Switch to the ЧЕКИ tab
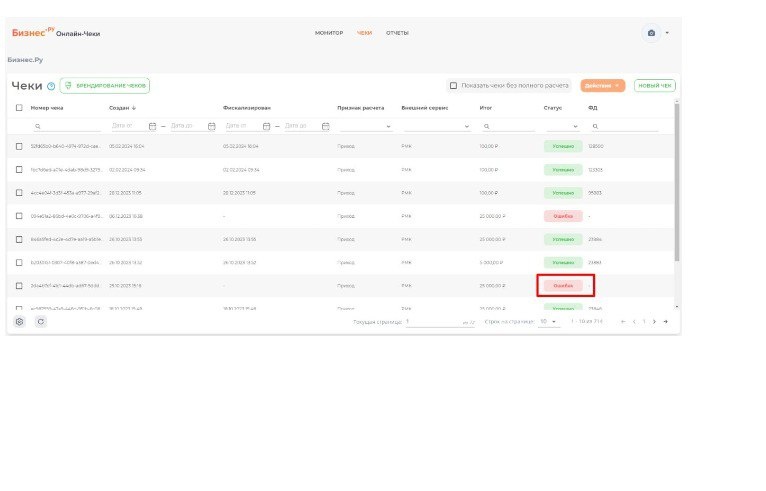 pos(364,33)
